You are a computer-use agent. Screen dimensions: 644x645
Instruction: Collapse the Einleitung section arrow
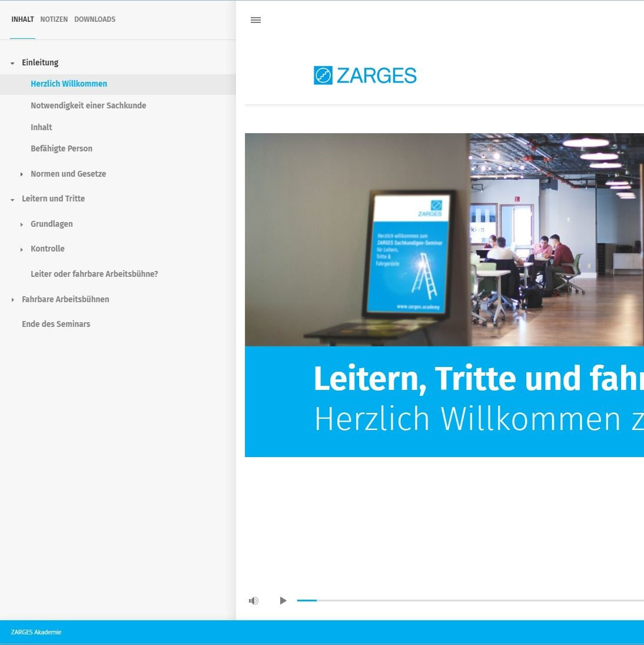point(13,63)
